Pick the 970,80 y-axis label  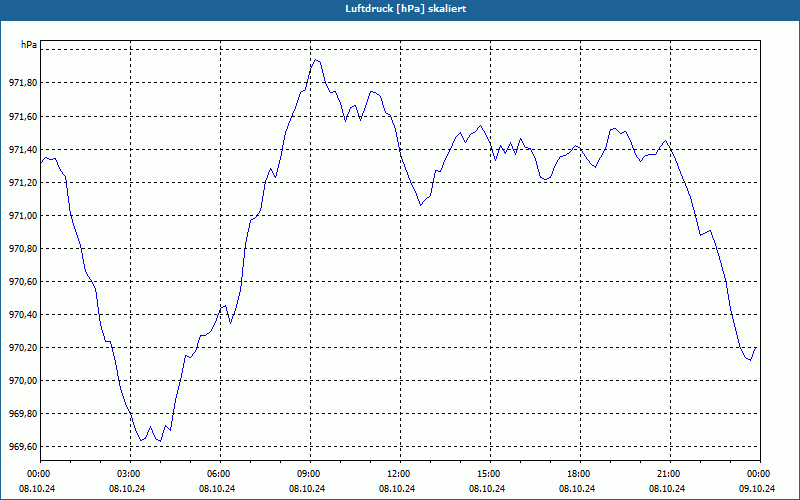(24, 249)
